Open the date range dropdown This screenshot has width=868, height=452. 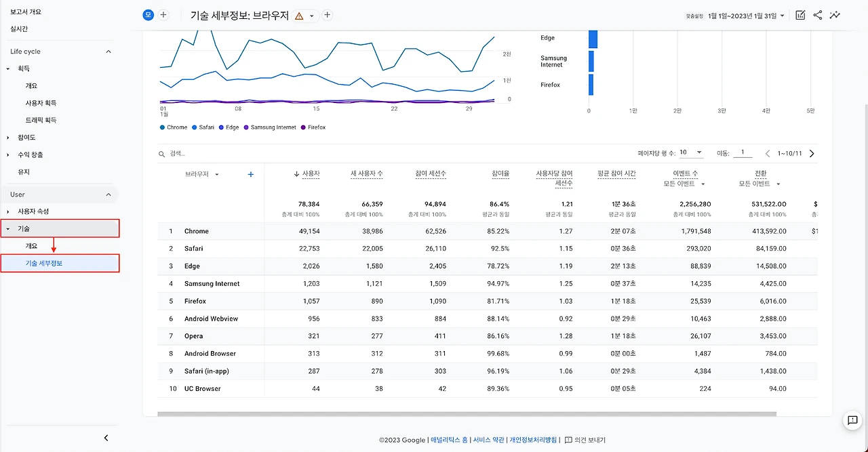click(x=746, y=16)
